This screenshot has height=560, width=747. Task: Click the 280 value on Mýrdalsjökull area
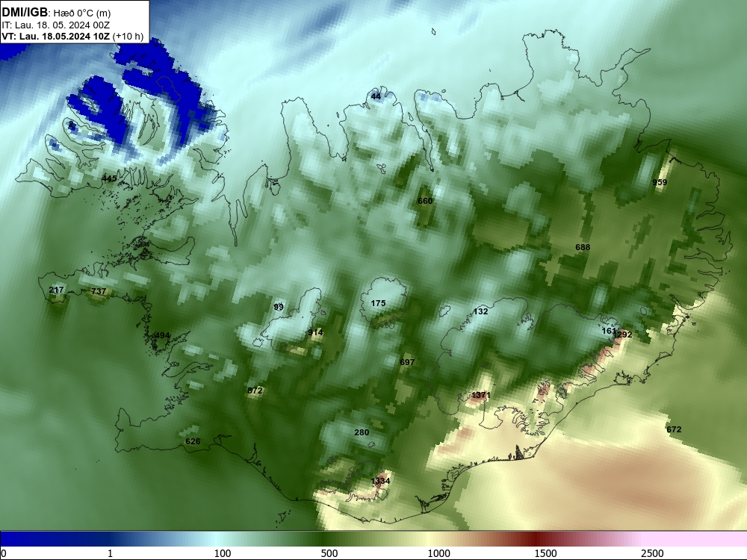(362, 432)
